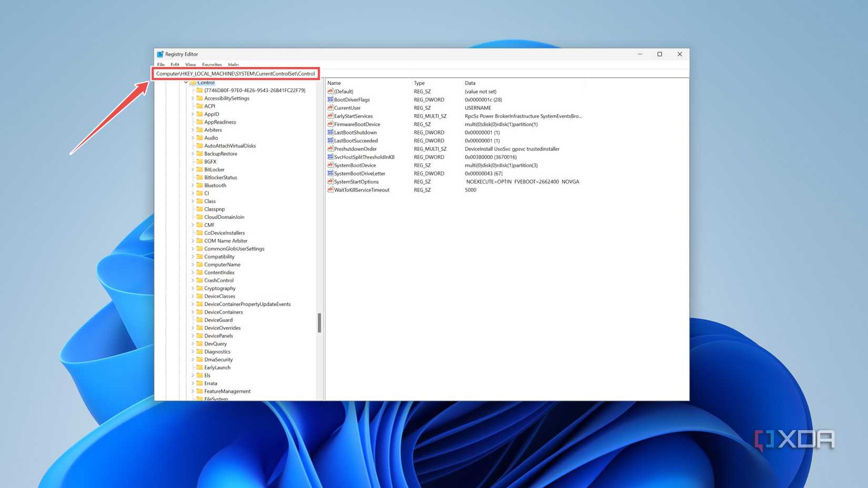Open the Favorites menu
Viewport: 868px width, 488px height.
(x=212, y=65)
